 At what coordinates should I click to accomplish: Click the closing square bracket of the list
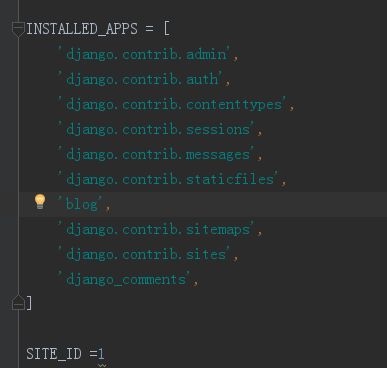(29, 303)
